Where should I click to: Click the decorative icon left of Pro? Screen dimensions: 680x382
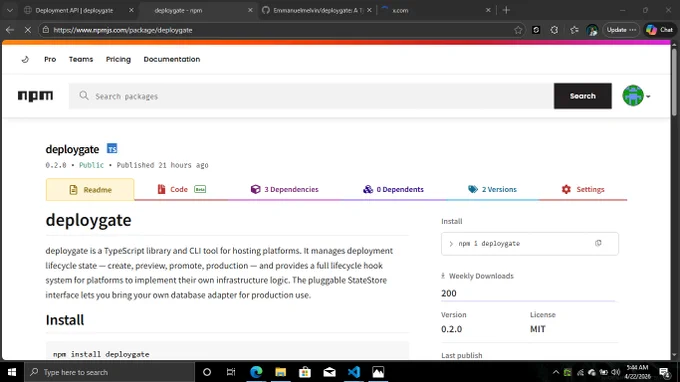tap(25, 59)
